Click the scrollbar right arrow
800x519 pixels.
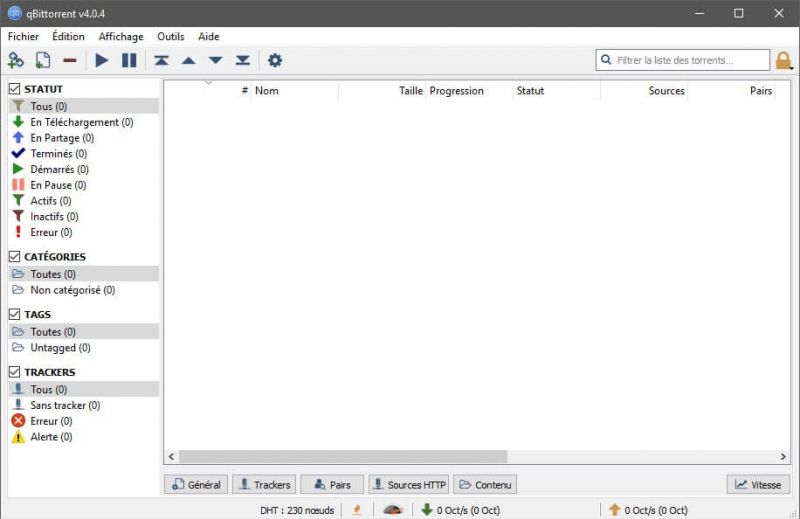[x=783, y=456]
